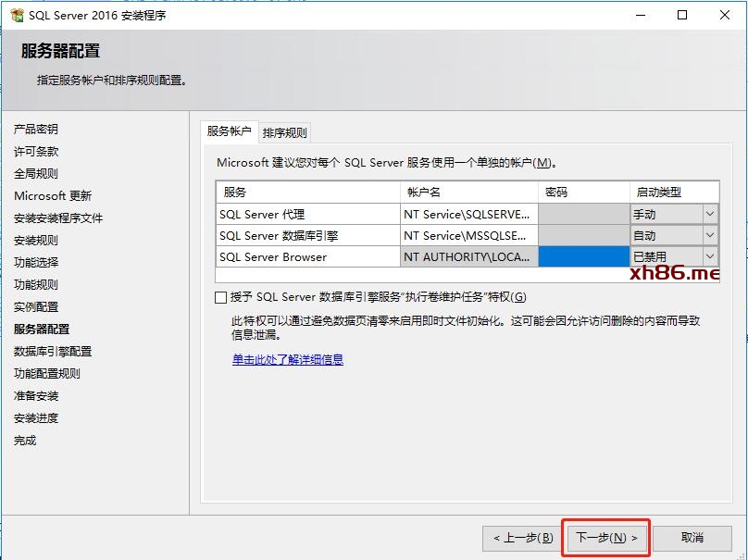Maximize the SQL Server setup window
This screenshot has width=748, height=560.
point(683,15)
